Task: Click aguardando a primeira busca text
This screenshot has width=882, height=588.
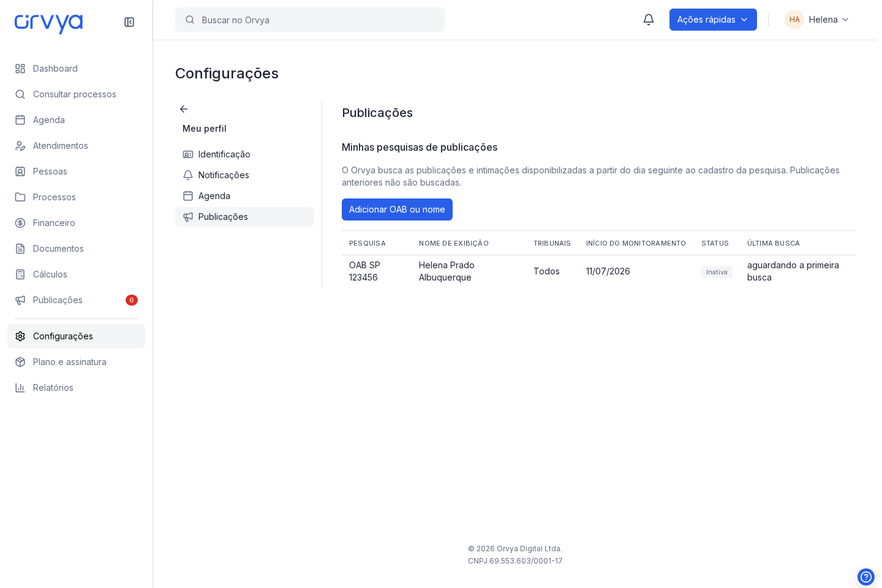Action: [x=793, y=271]
